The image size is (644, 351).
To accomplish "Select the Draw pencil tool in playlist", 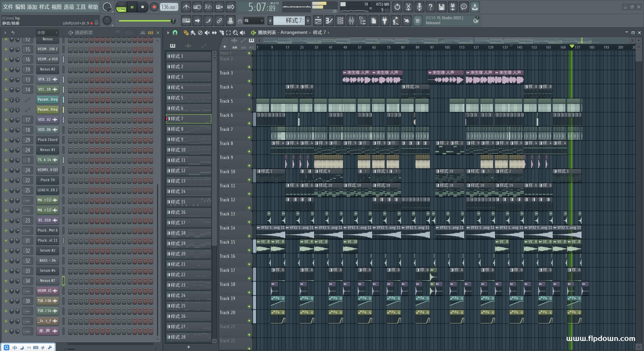I will (186, 33).
